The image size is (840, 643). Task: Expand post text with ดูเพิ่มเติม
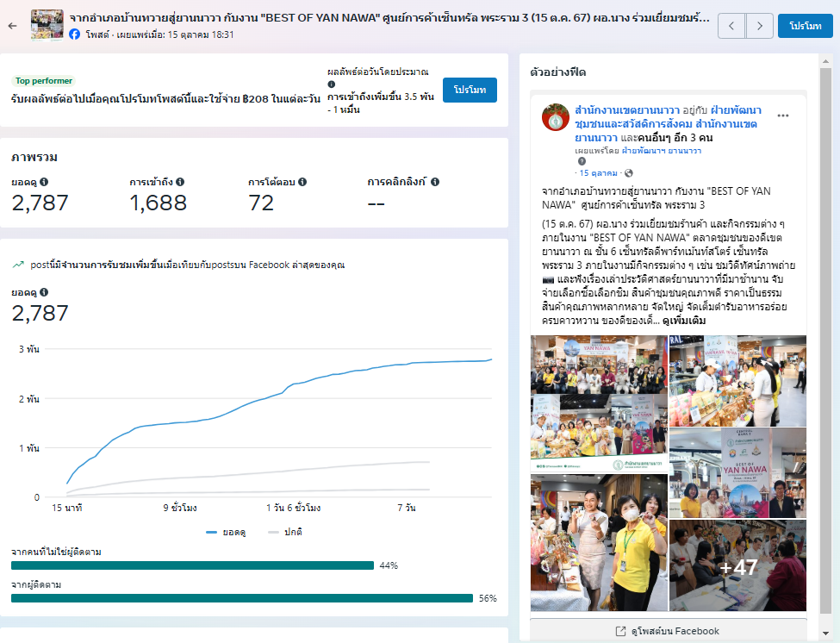pyautogui.click(x=684, y=321)
